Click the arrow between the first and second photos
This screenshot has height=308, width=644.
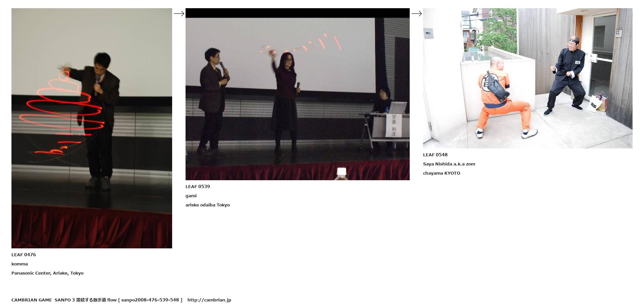(x=179, y=13)
